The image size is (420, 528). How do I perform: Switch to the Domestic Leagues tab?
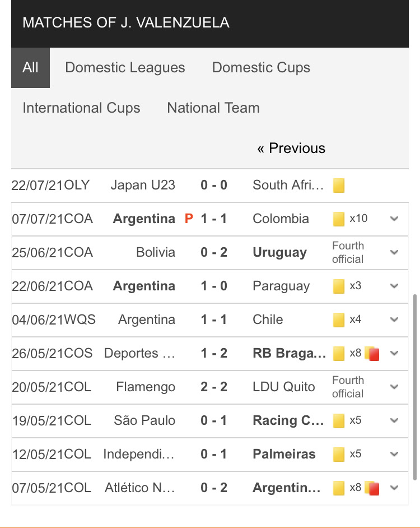pyautogui.click(x=125, y=68)
